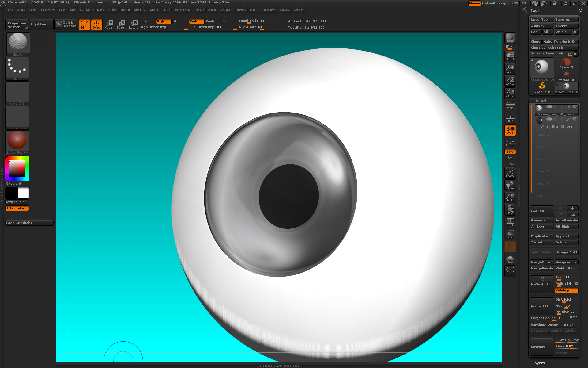The height and width of the screenshot is (368, 588).
Task: Enter Solo mode from the right shelf
Action: [510, 259]
